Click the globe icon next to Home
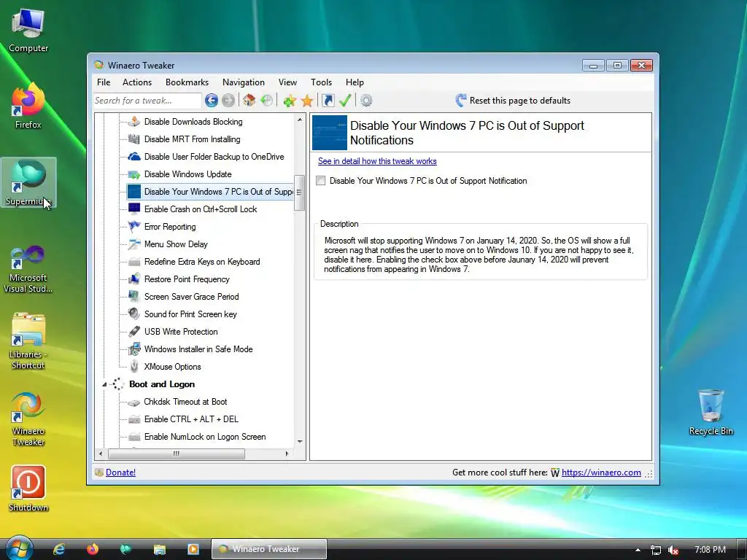Image resolution: width=747 pixels, height=560 pixels. click(267, 101)
